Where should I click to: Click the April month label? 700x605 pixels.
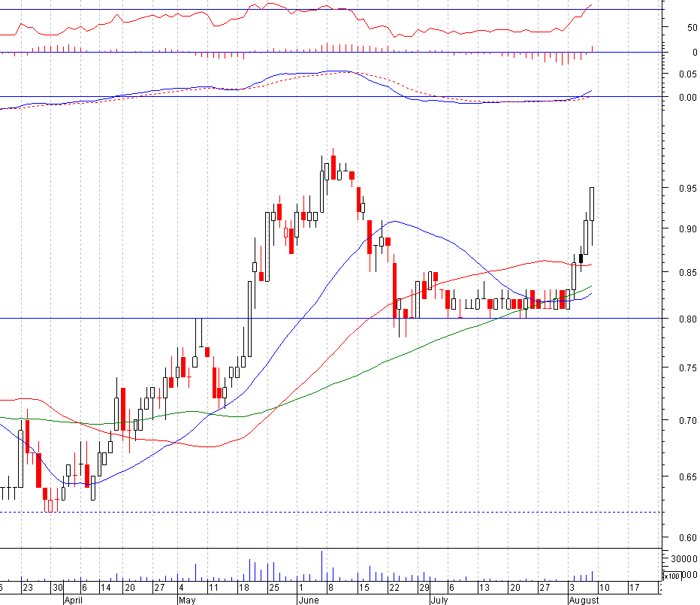pyautogui.click(x=73, y=600)
